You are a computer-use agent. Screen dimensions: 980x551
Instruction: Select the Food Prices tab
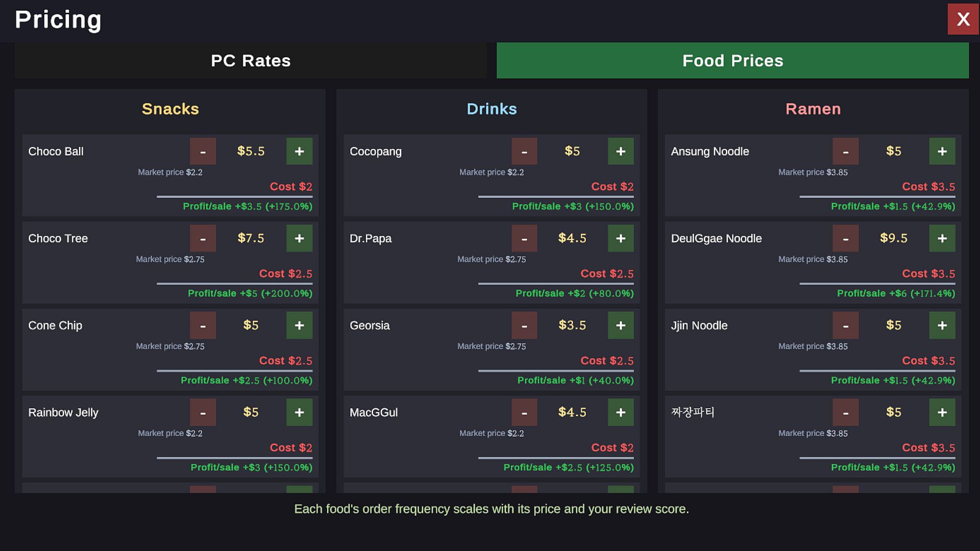(x=732, y=61)
